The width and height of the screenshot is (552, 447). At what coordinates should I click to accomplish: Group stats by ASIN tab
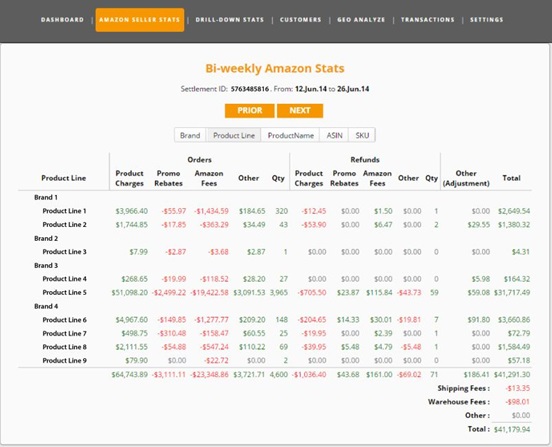pos(334,135)
